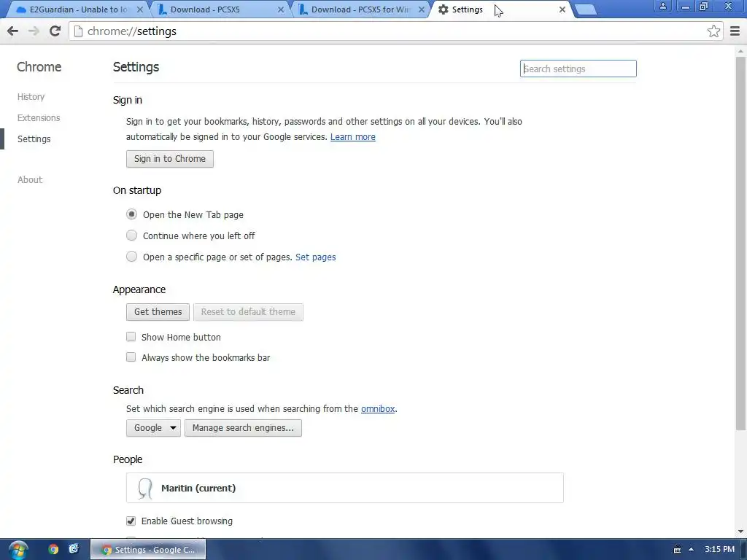The width and height of the screenshot is (747, 560).
Task: Open History in the sidebar
Action: [31, 97]
